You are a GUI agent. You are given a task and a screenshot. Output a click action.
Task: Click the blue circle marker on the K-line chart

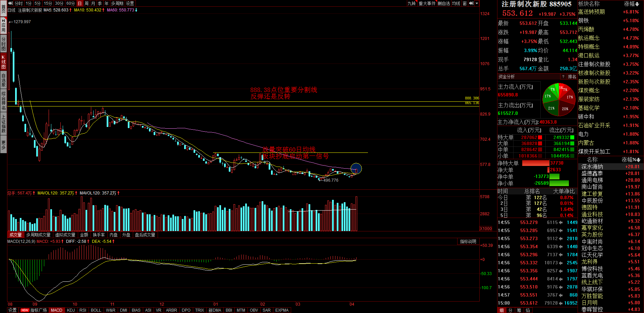356,169
